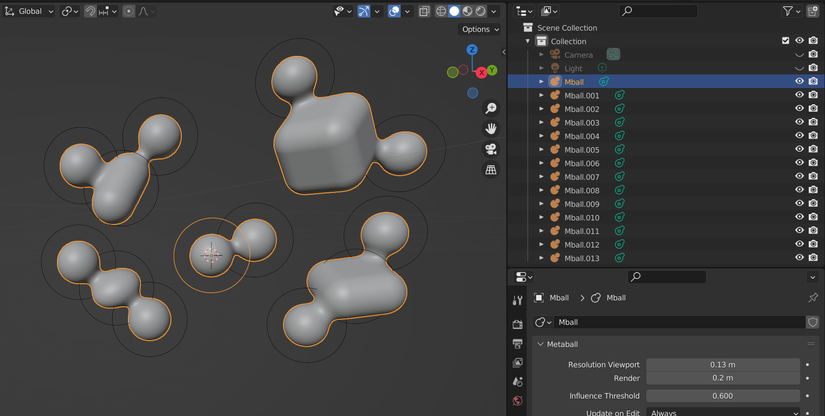Click the red X axis on gizmo
825x416 pixels.
click(x=481, y=73)
